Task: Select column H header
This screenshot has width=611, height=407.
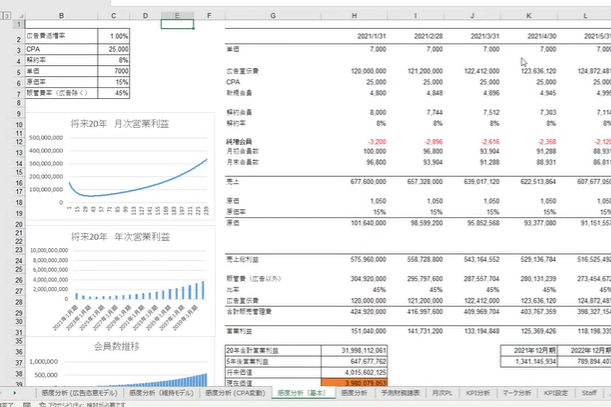Action: click(x=354, y=16)
